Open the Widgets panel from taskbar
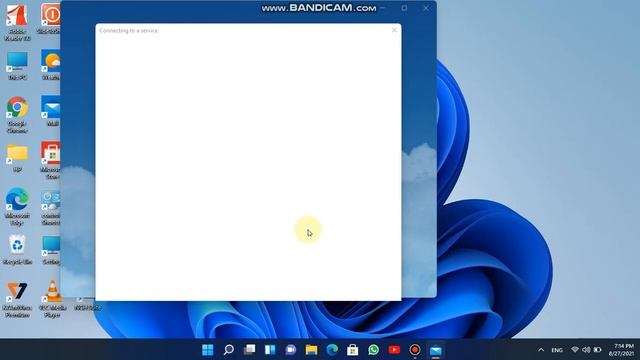The image size is (640, 360). pyautogui.click(x=270, y=350)
